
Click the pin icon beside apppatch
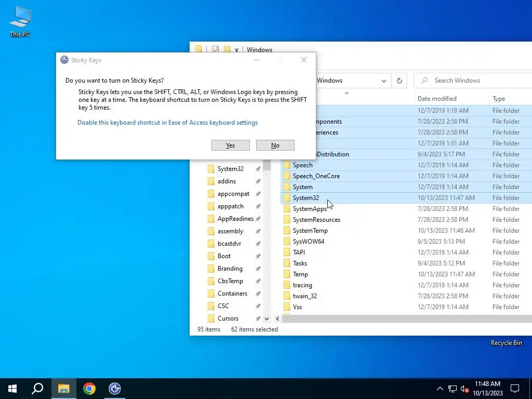[x=258, y=206]
